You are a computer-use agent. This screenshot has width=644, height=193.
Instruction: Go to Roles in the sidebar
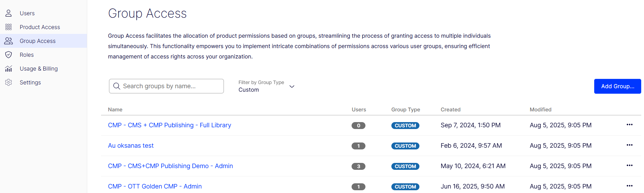27,55
